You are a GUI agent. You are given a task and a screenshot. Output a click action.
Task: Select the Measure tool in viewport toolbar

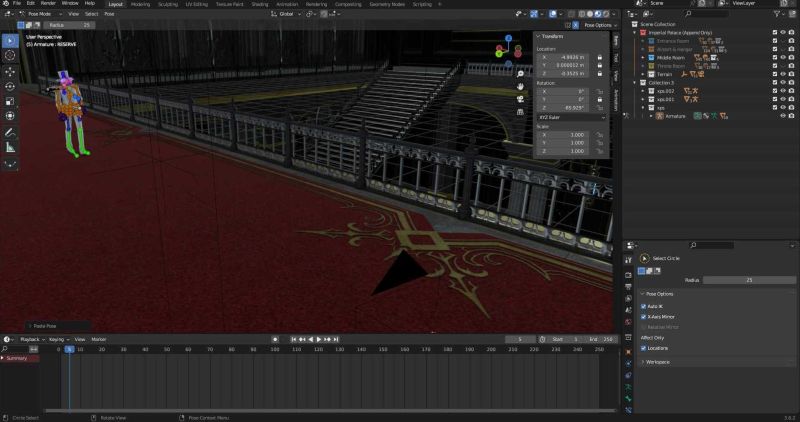coord(10,147)
